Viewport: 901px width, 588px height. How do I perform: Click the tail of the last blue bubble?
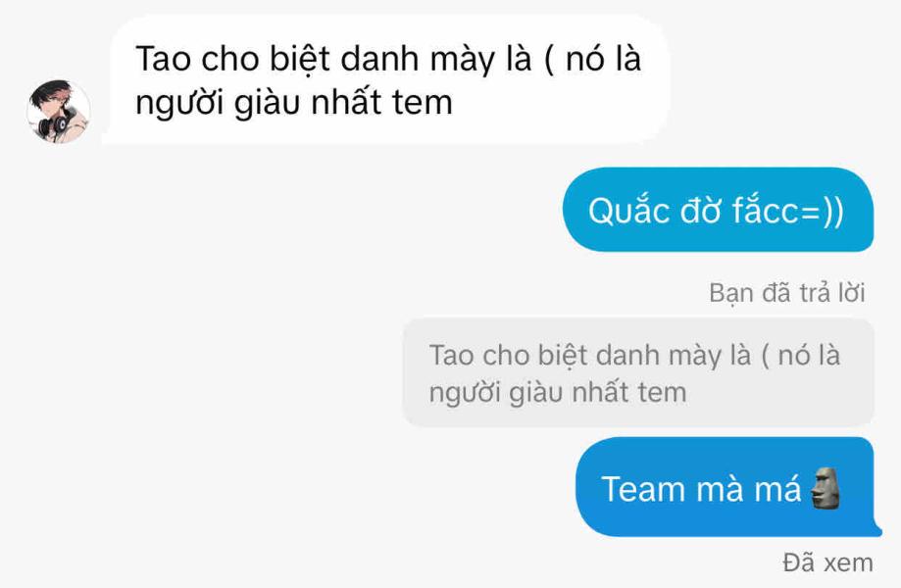(x=875, y=527)
